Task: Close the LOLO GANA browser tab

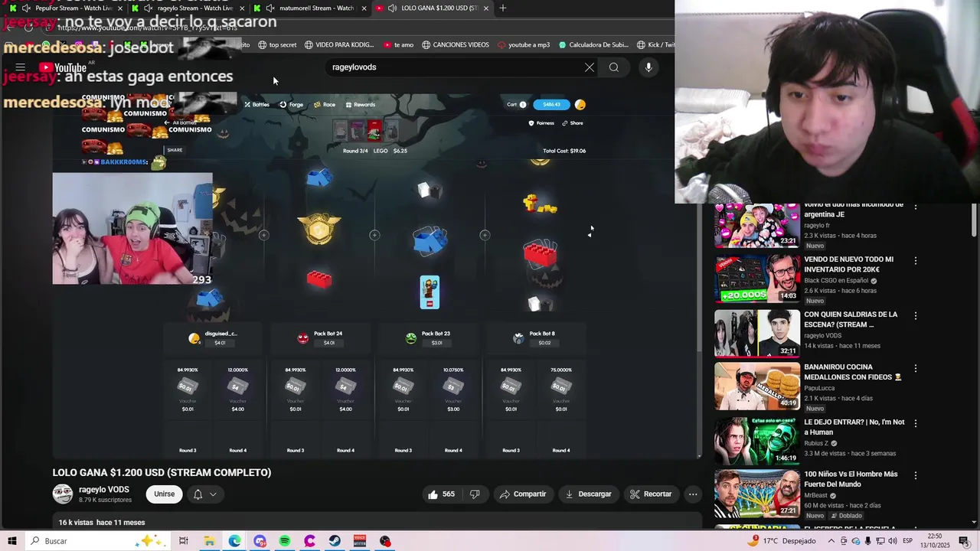Action: (x=485, y=8)
